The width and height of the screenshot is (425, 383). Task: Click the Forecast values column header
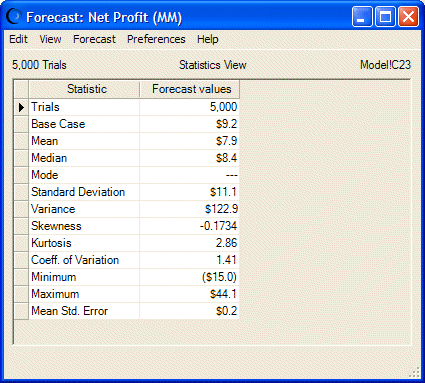coord(189,89)
